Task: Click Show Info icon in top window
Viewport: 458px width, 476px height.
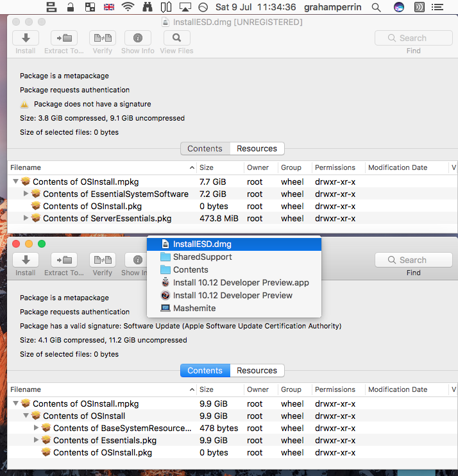Action: pyautogui.click(x=138, y=38)
